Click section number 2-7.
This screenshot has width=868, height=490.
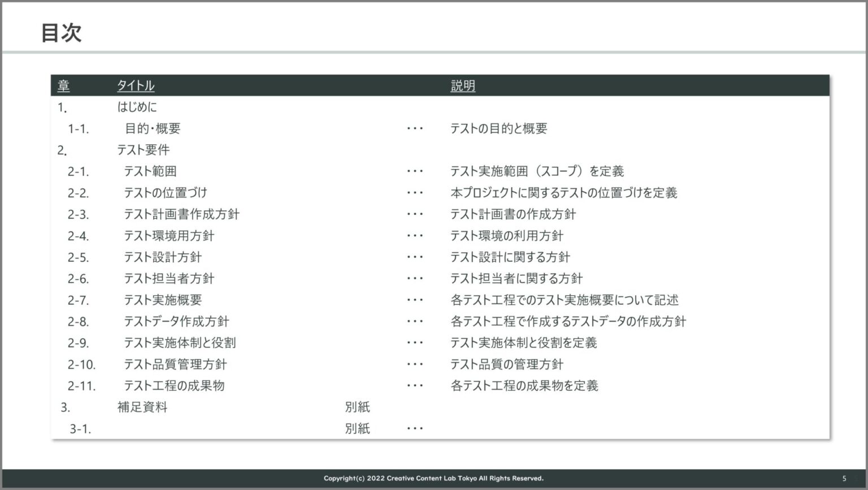tap(78, 300)
